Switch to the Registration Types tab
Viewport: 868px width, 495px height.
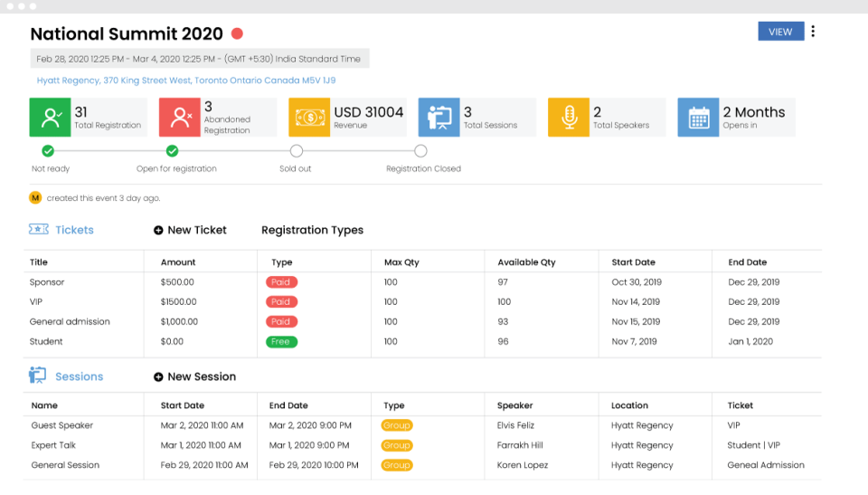pyautogui.click(x=312, y=230)
